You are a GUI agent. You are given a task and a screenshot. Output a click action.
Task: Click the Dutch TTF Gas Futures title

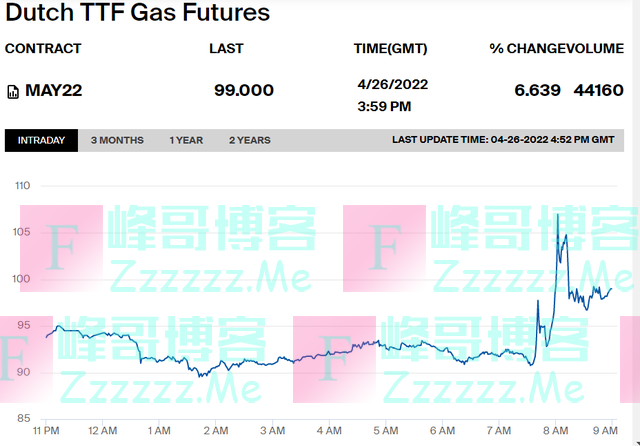click(x=138, y=13)
